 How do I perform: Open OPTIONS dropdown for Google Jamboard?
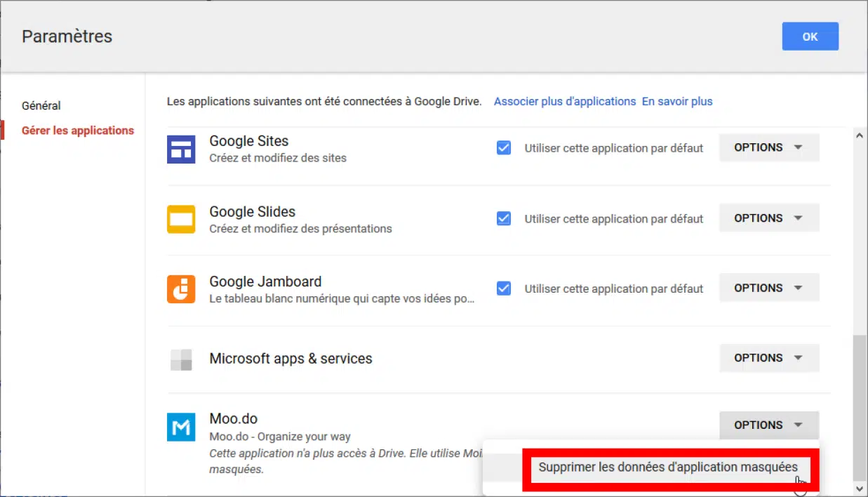[x=769, y=288]
